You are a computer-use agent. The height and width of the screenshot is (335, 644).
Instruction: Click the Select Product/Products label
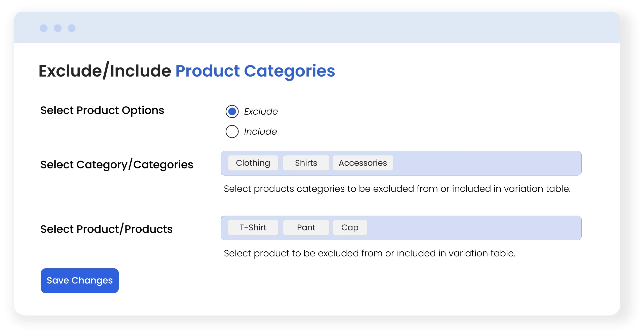pos(106,229)
